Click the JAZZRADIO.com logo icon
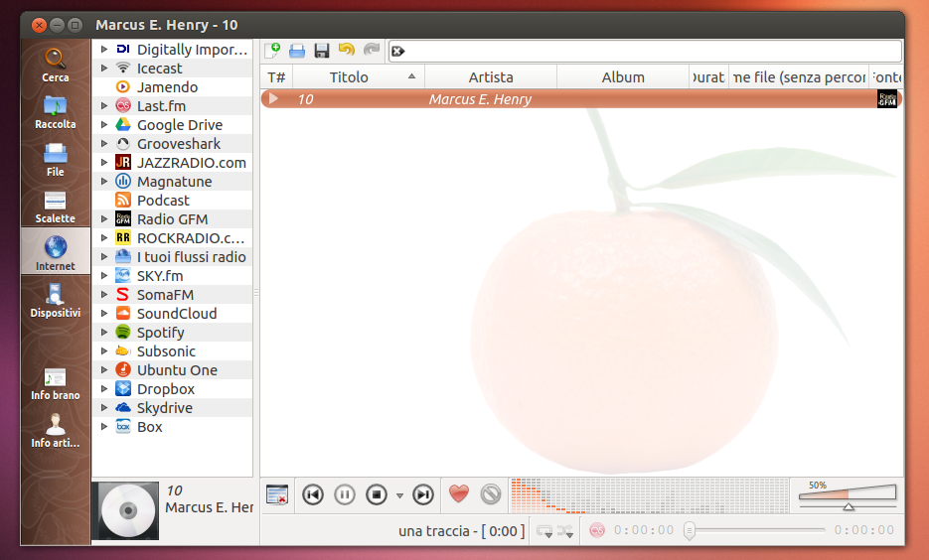Screen dimensions: 929x560 pos(122,162)
